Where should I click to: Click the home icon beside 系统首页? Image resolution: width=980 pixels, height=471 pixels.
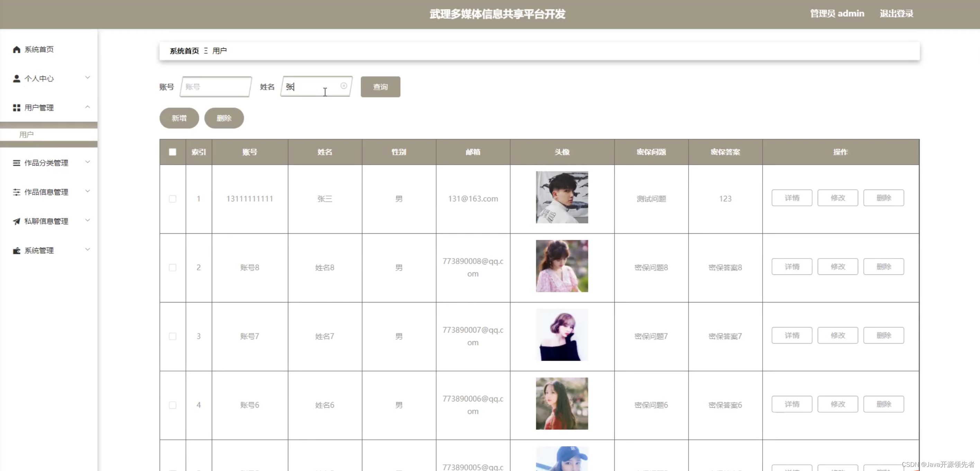16,49
